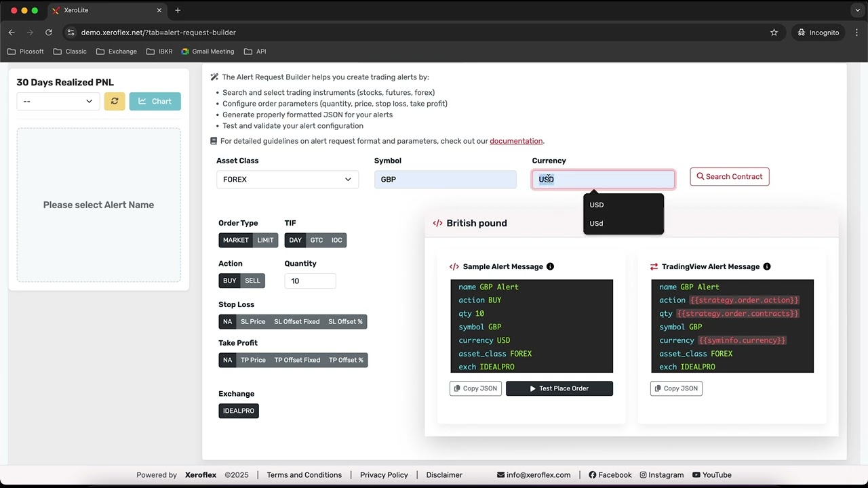Viewport: 868px width, 488px height.
Task: Set TIF to GTC
Action: click(x=317, y=240)
